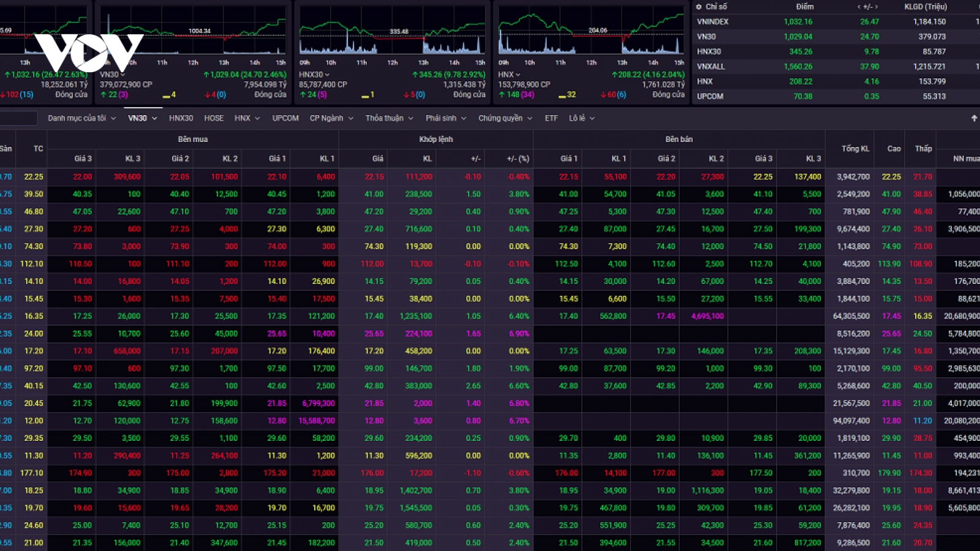Click the left arrow before +/- index header
Screen dimensions: 980x551
858,7
